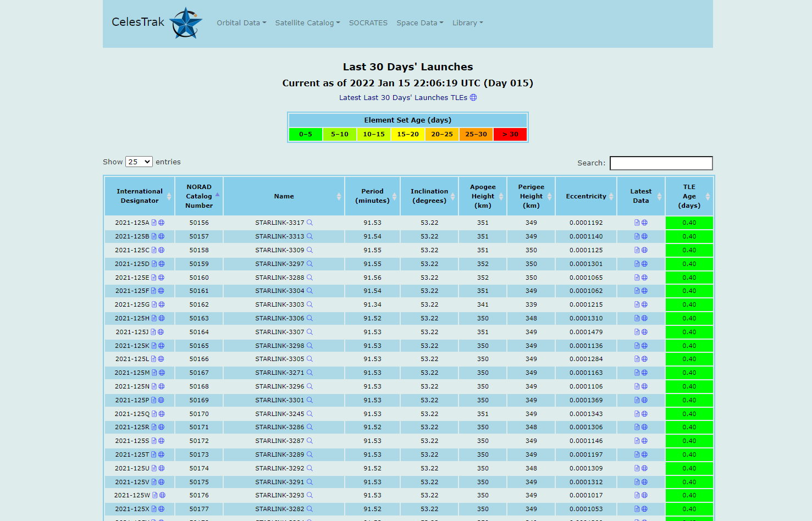This screenshot has width=812, height=521.
Task: Click magnifier icon beside STARLINK-3288
Action: [310, 278]
